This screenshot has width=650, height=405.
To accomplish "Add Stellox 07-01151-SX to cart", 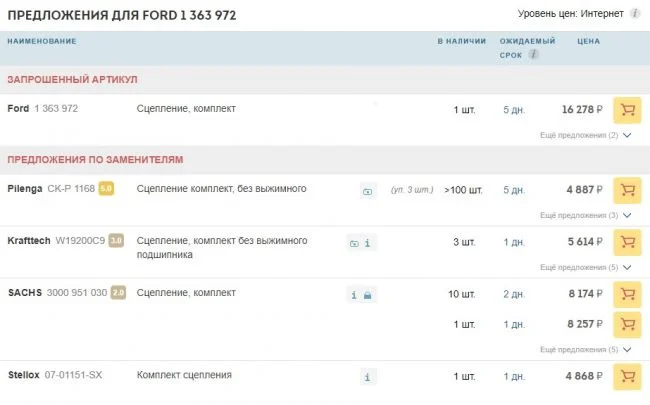I will 626,377.
